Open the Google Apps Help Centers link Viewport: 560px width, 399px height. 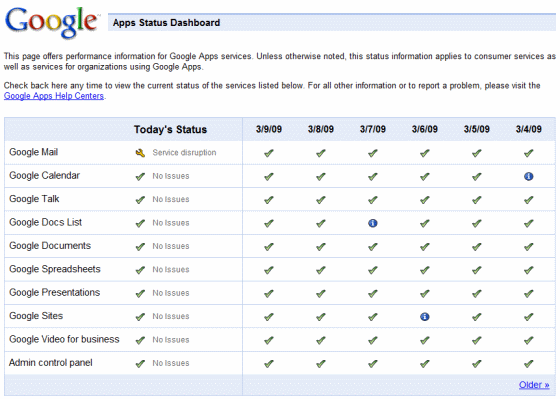(54, 96)
